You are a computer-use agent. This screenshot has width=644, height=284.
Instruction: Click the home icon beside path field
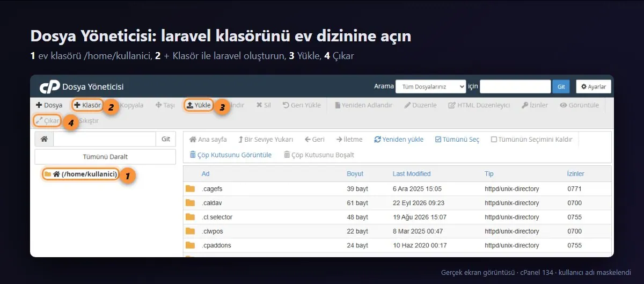pos(44,139)
